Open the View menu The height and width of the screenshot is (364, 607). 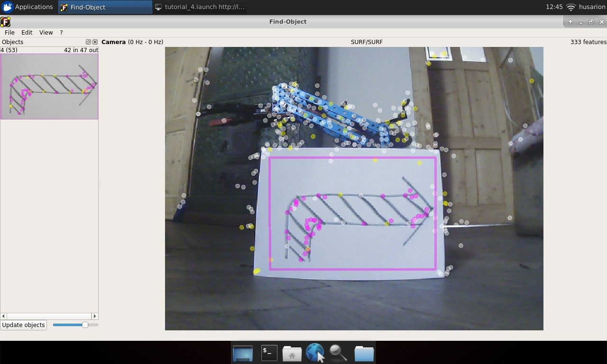[46, 33]
